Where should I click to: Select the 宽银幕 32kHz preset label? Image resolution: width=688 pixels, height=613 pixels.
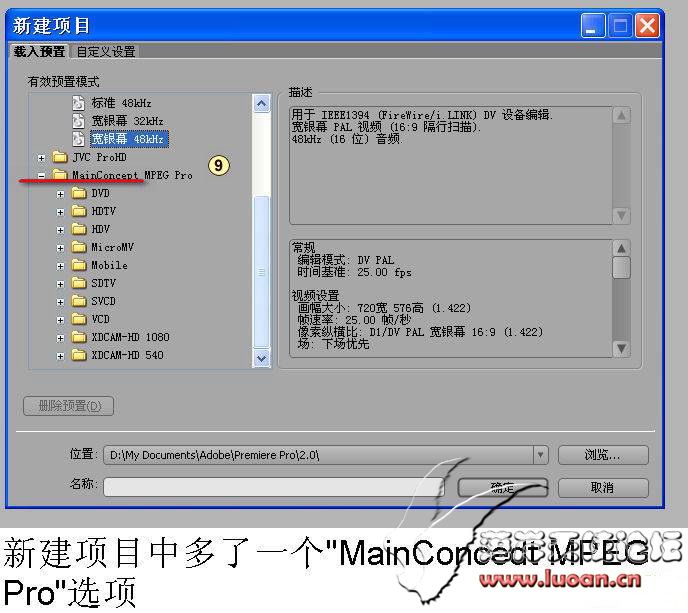pos(127,121)
